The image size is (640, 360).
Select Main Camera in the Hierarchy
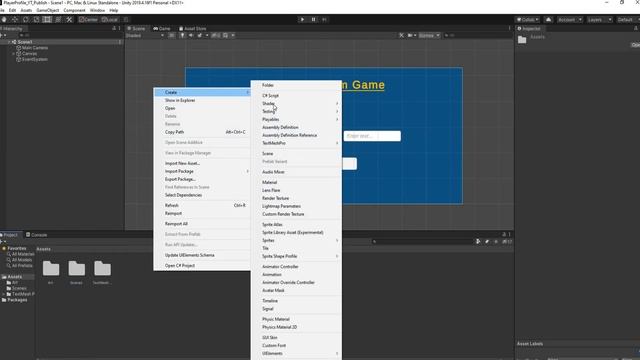tap(35, 48)
